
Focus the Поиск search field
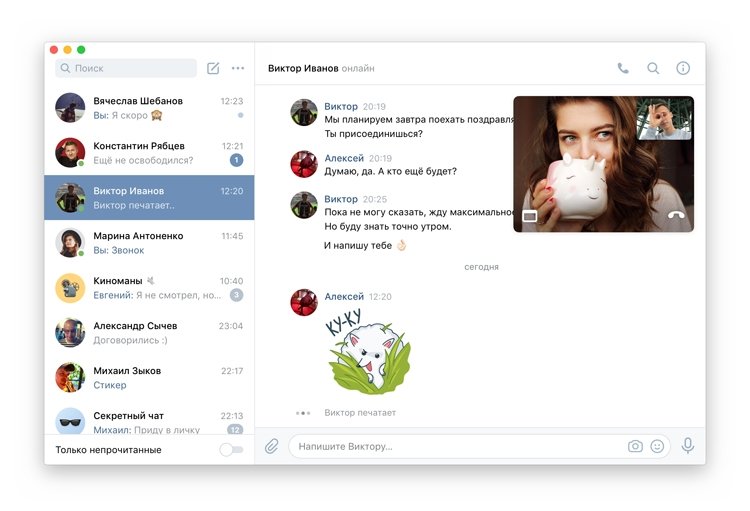(x=126, y=68)
